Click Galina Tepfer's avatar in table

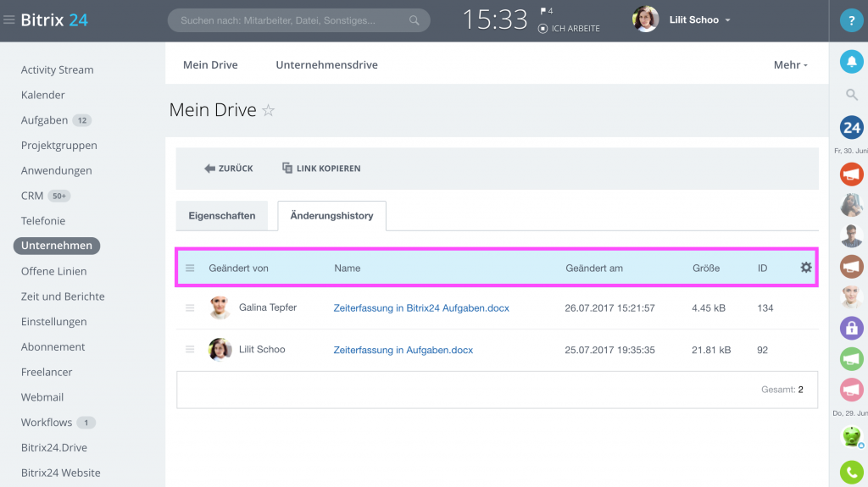coord(220,307)
